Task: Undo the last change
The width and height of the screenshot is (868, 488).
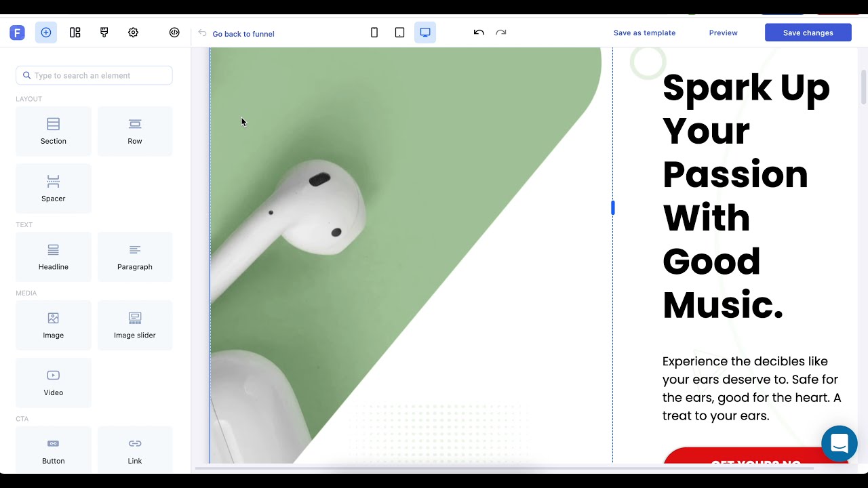Action: [x=479, y=33]
